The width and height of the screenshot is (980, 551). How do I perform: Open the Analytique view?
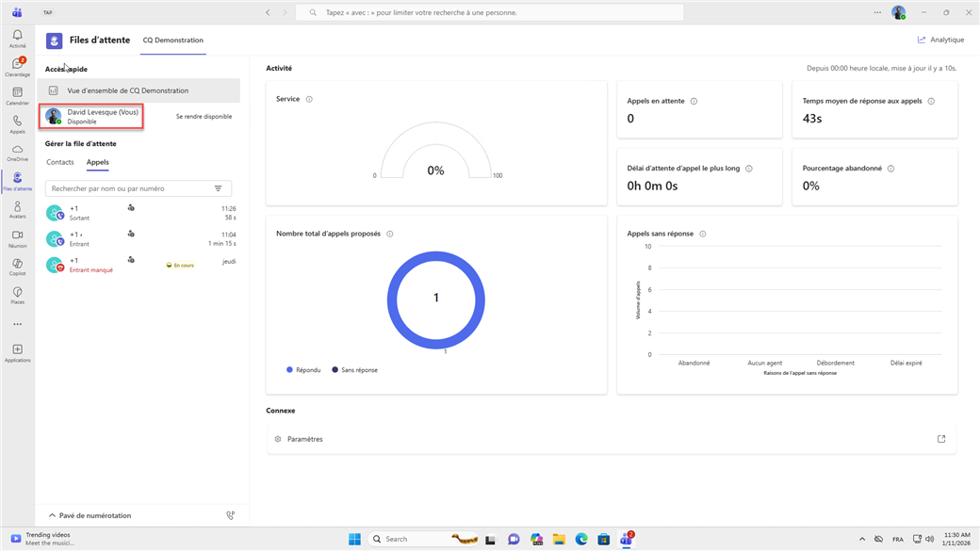click(x=940, y=40)
